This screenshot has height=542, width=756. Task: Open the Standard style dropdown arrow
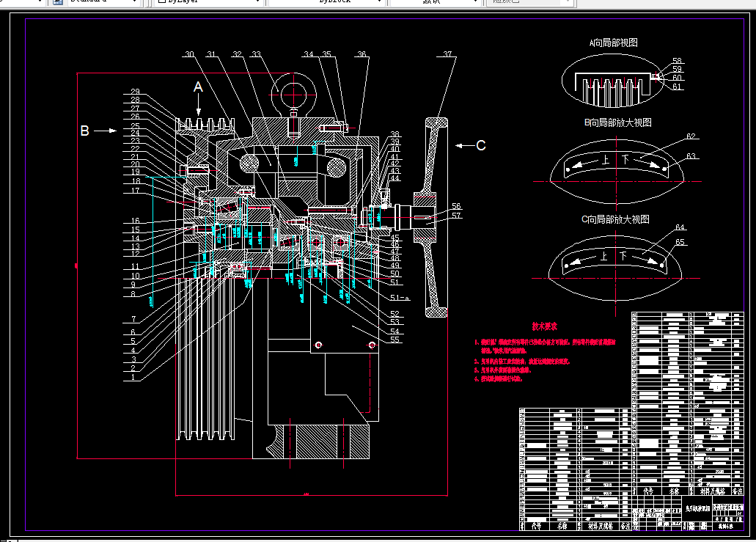pyautogui.click(x=134, y=2)
